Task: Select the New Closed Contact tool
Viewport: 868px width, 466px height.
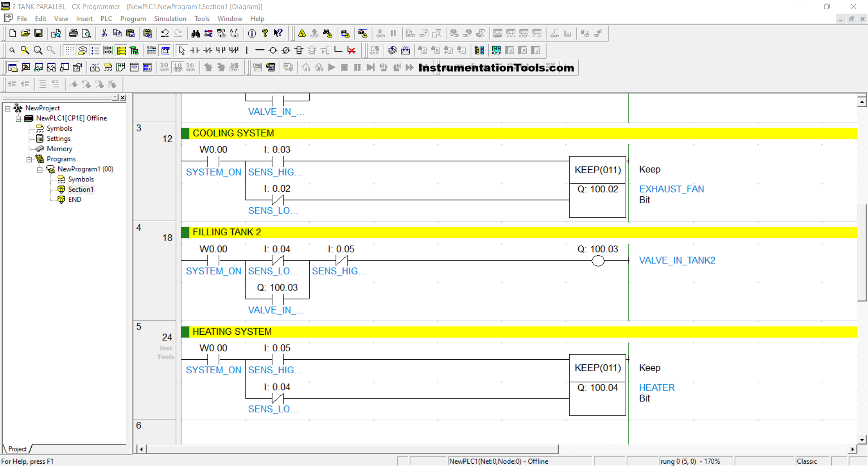Action: coord(208,50)
